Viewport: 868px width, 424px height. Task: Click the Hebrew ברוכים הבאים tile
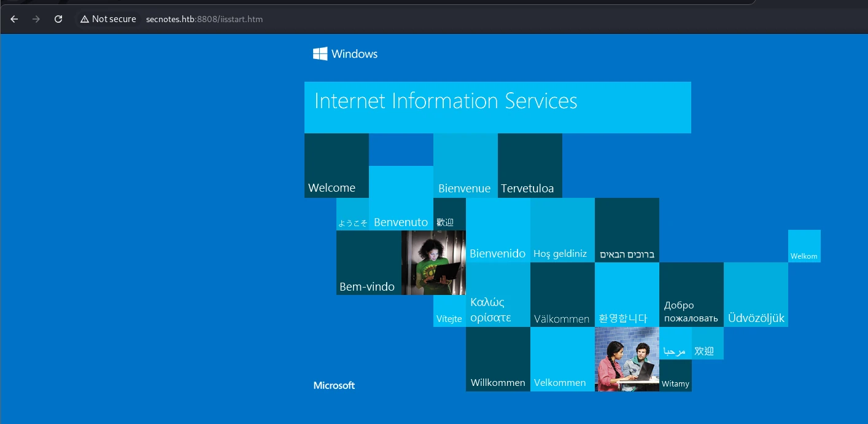click(627, 230)
